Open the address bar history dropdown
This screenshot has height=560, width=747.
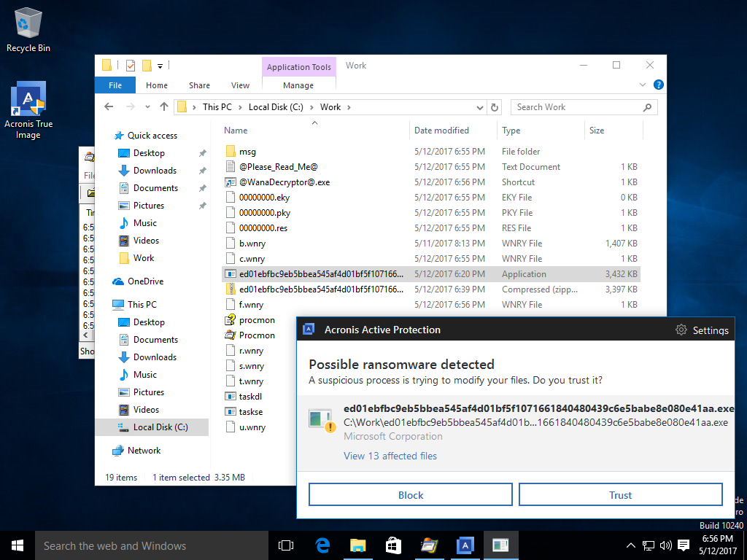pyautogui.click(x=480, y=108)
